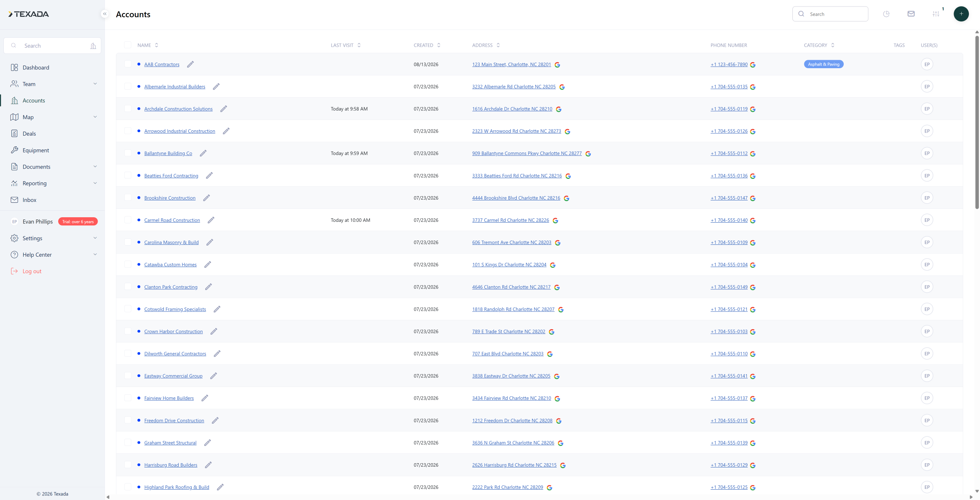Open the chart report icon in header
The height and width of the screenshot is (500, 980).
pyautogui.click(x=886, y=14)
